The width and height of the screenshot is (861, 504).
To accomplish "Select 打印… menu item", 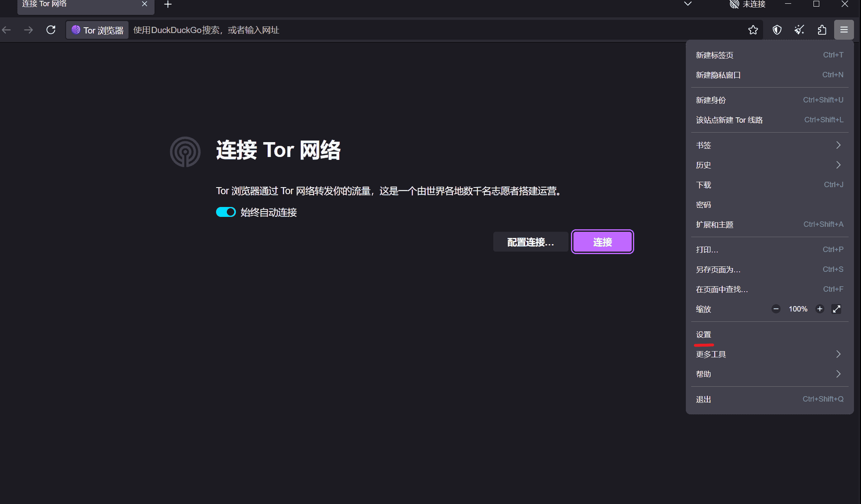I will [770, 250].
